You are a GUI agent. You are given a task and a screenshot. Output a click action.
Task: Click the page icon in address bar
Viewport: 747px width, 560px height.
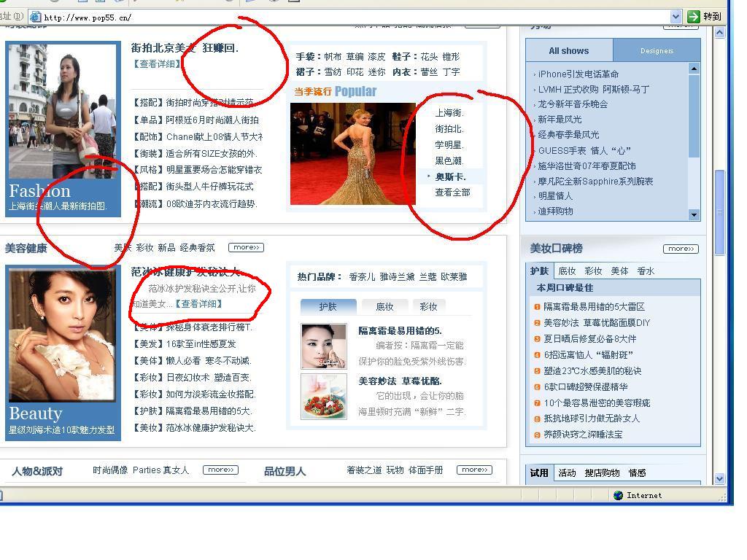coord(35,17)
